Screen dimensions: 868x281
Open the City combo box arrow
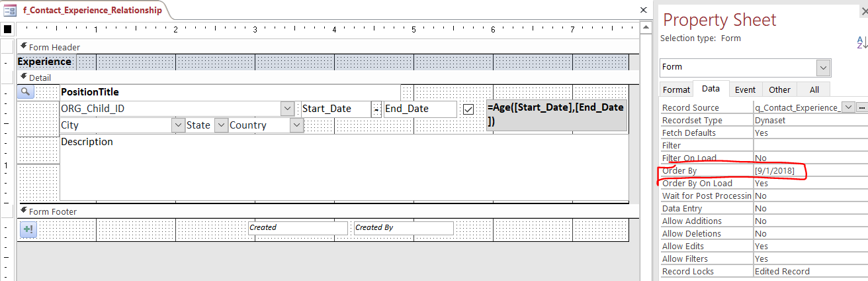coord(178,125)
